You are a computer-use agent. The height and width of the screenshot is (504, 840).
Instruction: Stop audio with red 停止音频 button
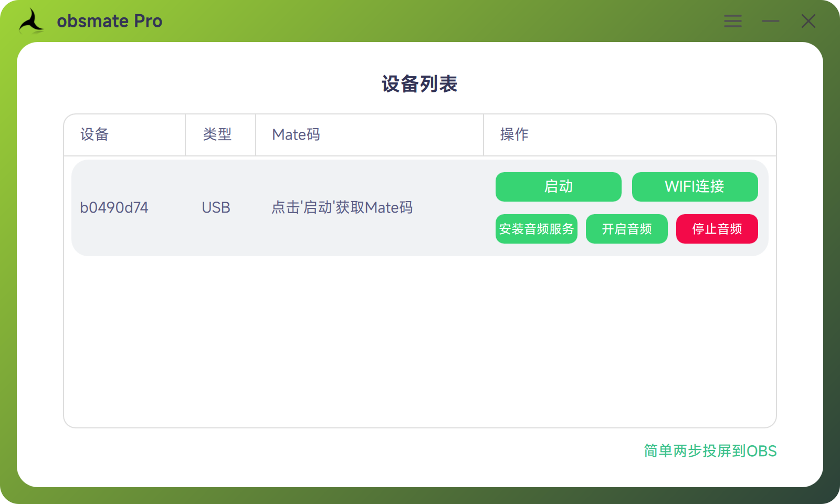coord(717,229)
